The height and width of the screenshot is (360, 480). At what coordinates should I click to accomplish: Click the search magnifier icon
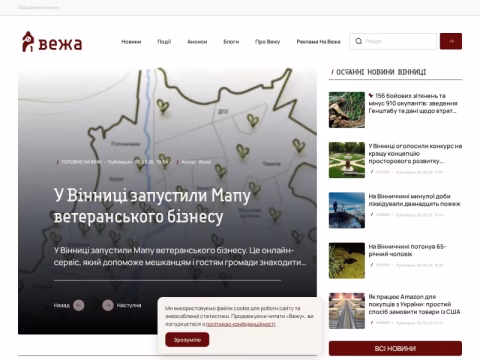tap(359, 41)
